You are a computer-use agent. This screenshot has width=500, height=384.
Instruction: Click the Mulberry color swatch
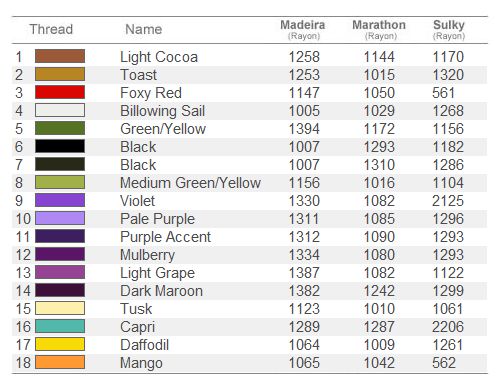pos(60,254)
